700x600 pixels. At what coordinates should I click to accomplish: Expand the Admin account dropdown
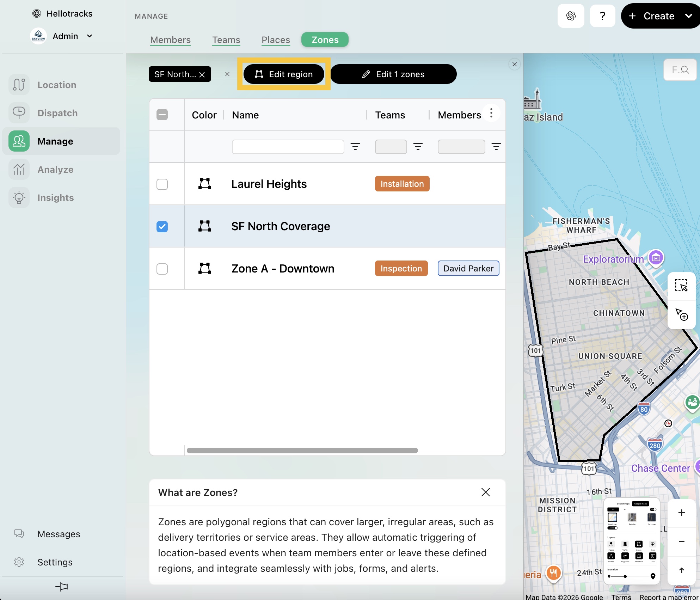pyautogui.click(x=90, y=36)
